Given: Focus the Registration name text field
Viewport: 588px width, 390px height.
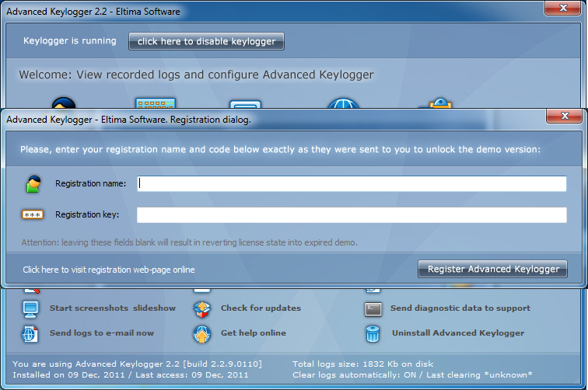Looking at the screenshot, I should (352, 184).
